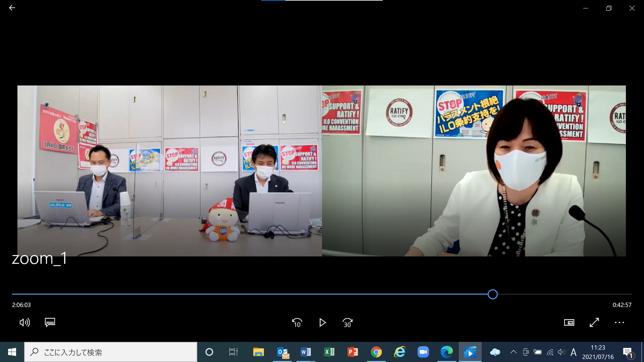The width and height of the screenshot is (644, 362).
Task: Click the Movies & TV taskbar icon
Action: 470,352
